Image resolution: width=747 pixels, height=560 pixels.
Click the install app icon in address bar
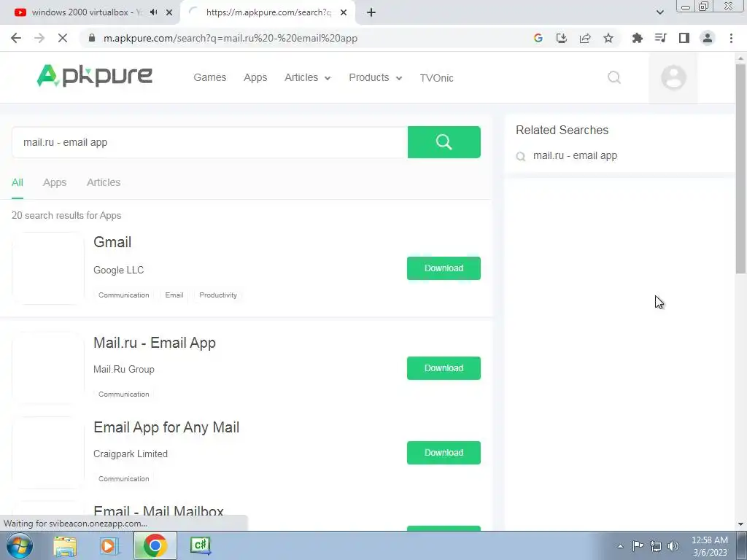click(x=562, y=38)
